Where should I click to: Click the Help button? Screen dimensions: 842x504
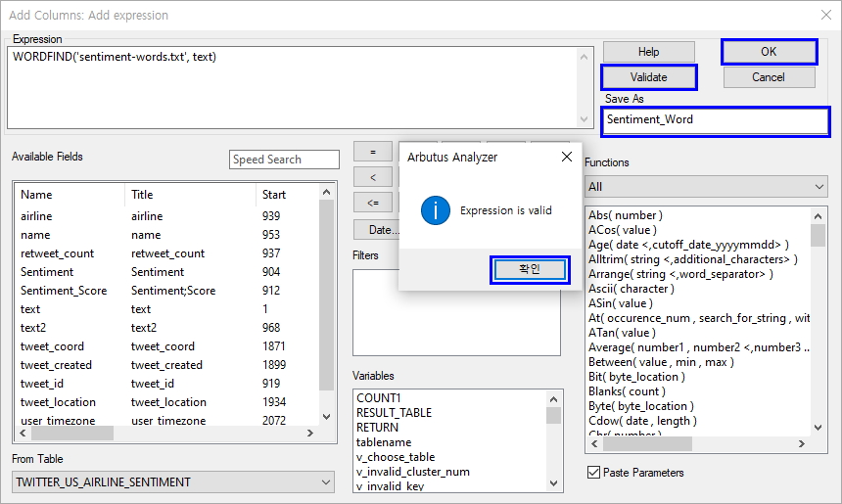[x=649, y=52]
